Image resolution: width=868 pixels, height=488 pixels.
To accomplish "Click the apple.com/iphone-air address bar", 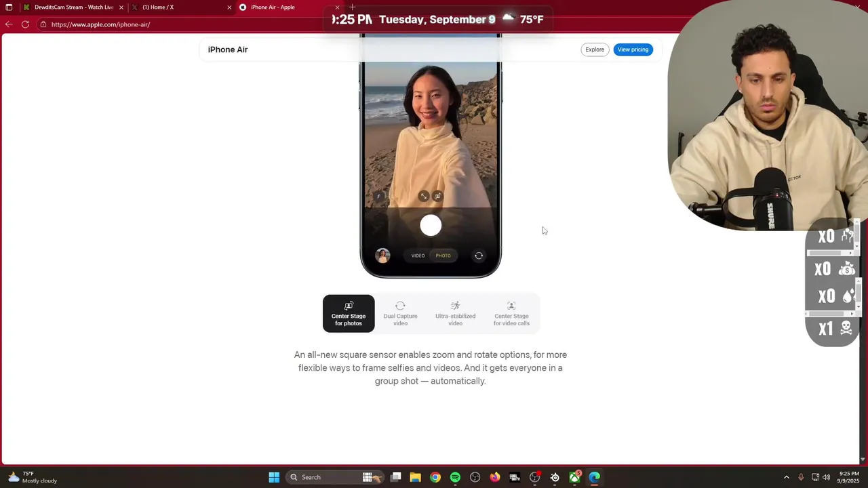I will [x=183, y=24].
